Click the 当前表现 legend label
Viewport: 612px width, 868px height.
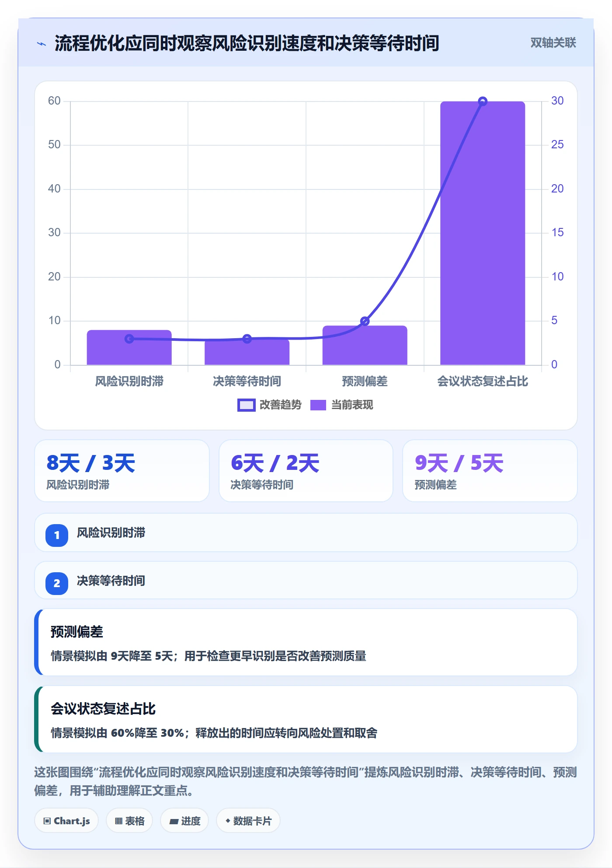352,405
